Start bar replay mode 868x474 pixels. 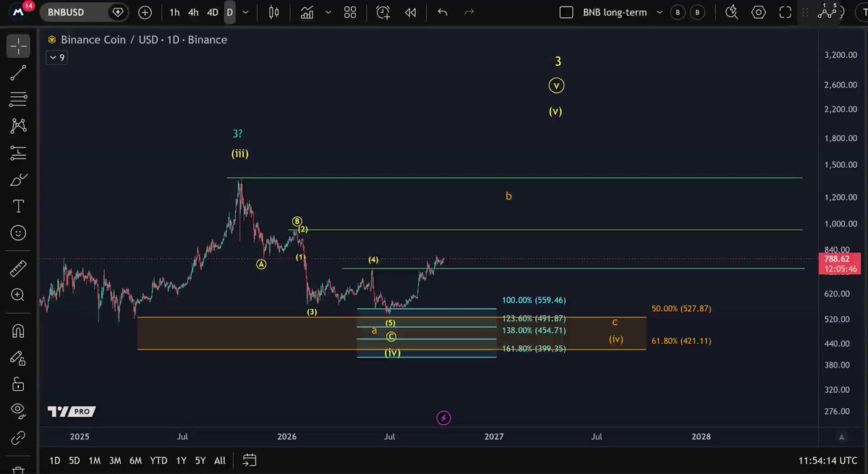coord(411,12)
